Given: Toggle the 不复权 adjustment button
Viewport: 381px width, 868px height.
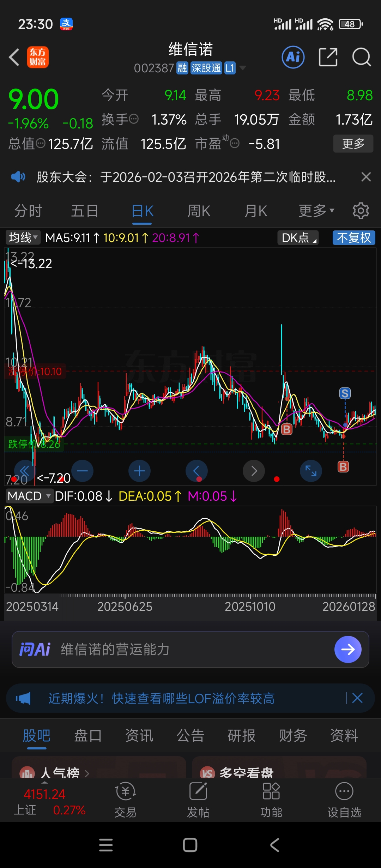Looking at the screenshot, I should click(x=354, y=237).
